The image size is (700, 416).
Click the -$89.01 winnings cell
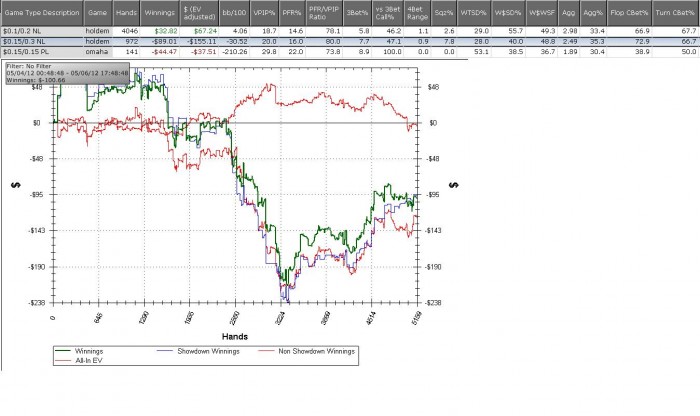point(160,42)
